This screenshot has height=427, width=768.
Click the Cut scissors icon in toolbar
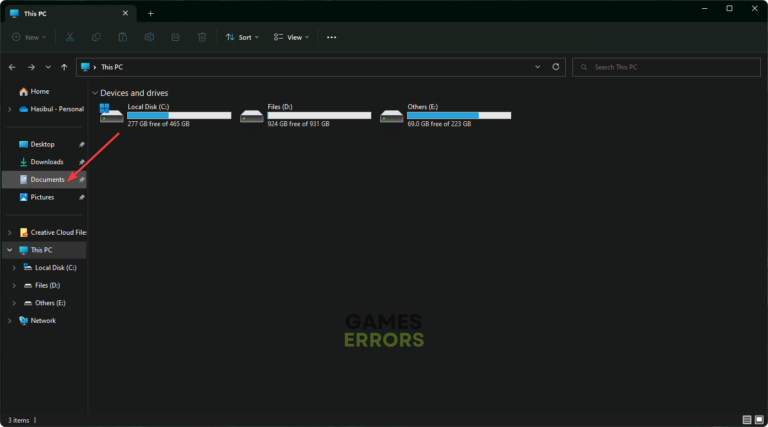coord(70,37)
